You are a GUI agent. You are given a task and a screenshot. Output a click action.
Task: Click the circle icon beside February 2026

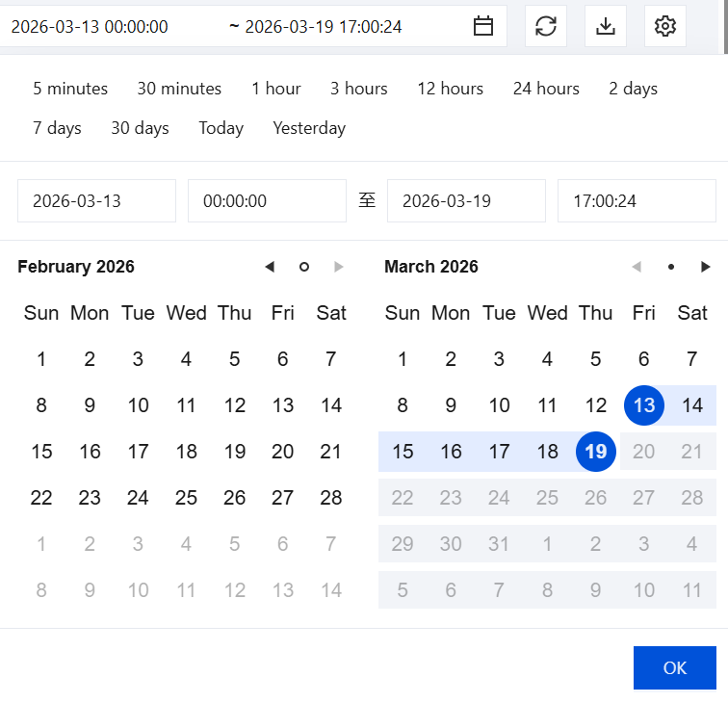click(x=304, y=267)
